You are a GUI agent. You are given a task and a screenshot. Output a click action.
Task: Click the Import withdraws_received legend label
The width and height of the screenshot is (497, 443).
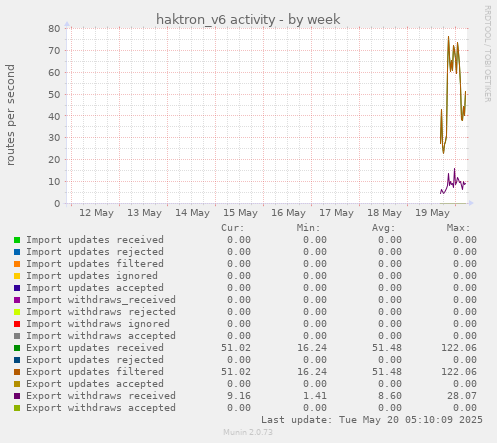tap(101, 300)
